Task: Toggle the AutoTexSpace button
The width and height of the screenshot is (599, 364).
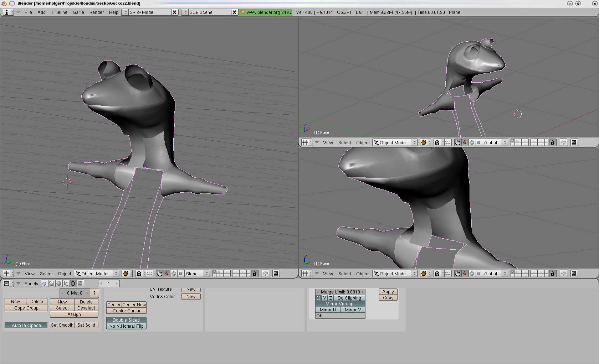Action: tap(26, 326)
